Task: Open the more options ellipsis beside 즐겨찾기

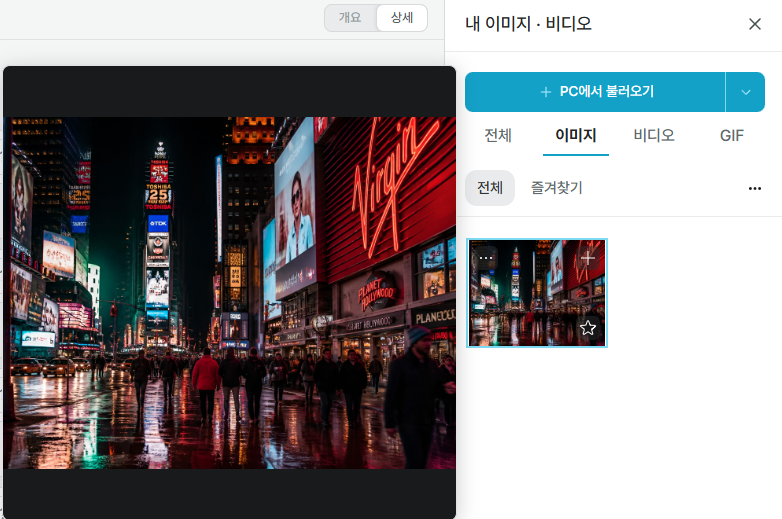Action: tap(755, 188)
